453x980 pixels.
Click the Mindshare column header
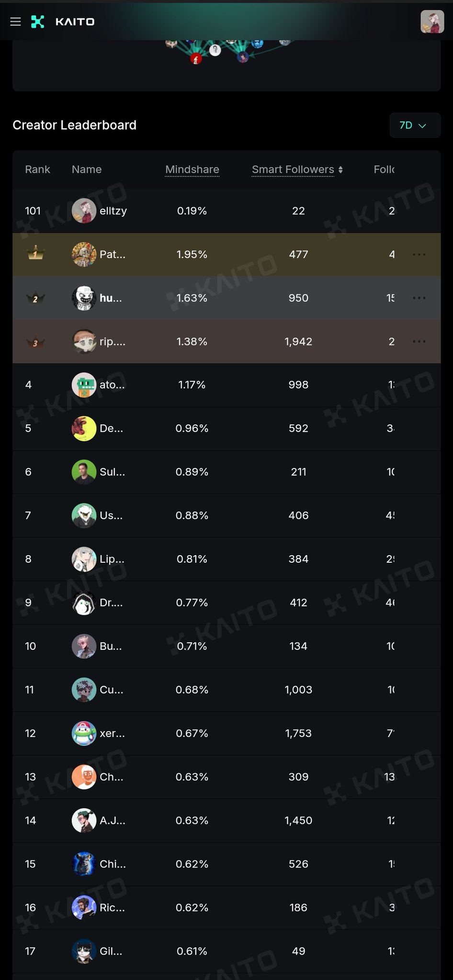pos(192,169)
